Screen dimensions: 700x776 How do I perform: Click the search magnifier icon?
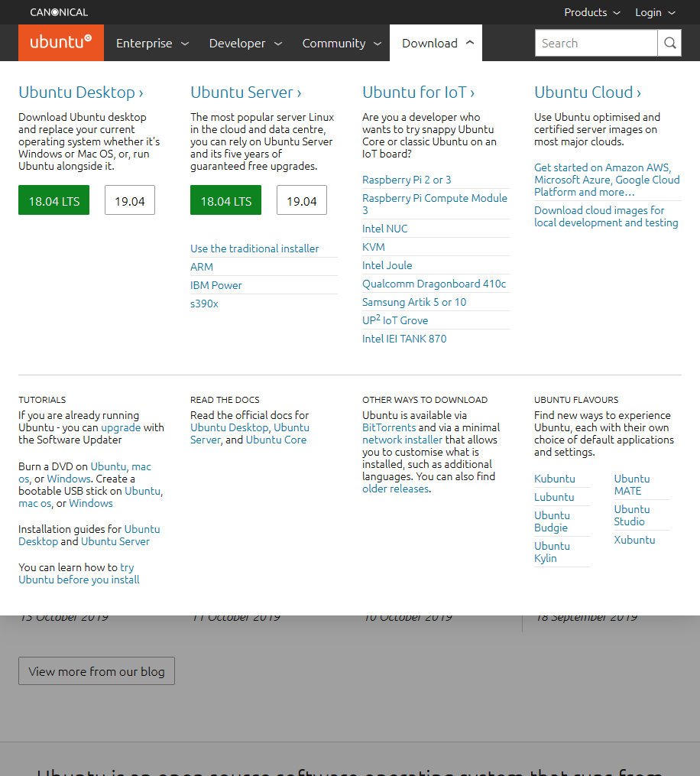point(670,43)
